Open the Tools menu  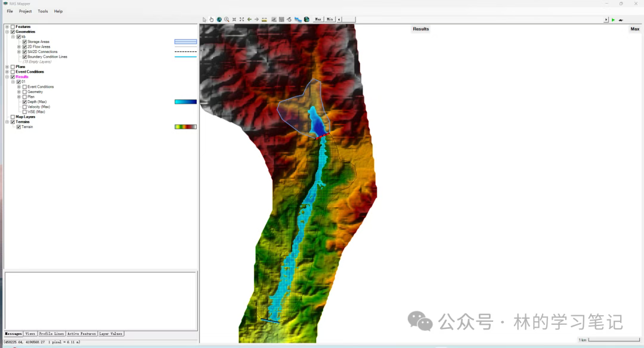coord(43,11)
